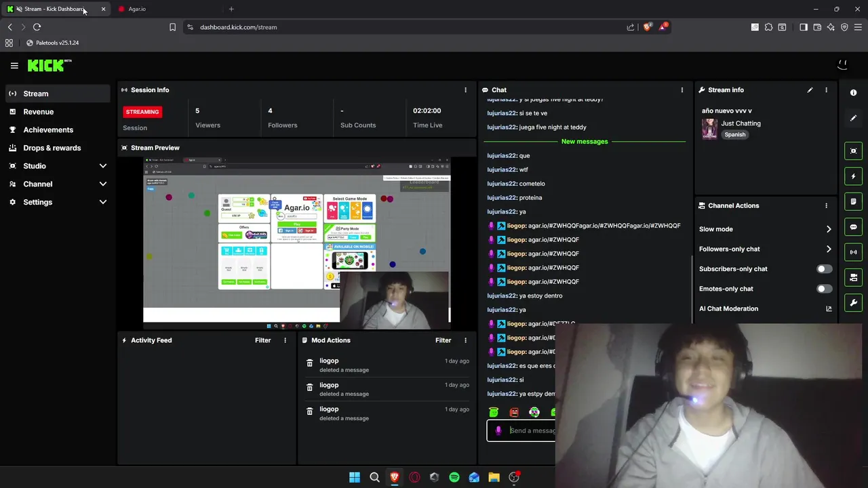Open OBS Studio from taskbar

(514, 477)
